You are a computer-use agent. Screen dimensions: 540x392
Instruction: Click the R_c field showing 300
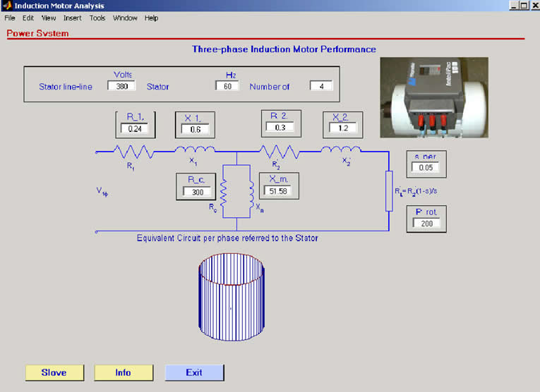[197, 192]
